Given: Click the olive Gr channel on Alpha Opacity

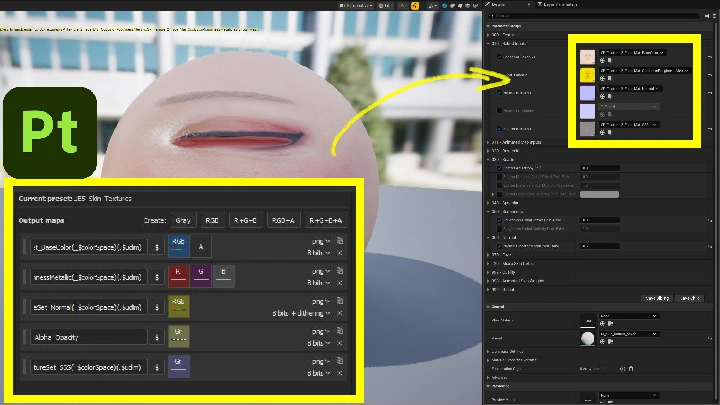Looking at the screenshot, I should click(x=179, y=337).
